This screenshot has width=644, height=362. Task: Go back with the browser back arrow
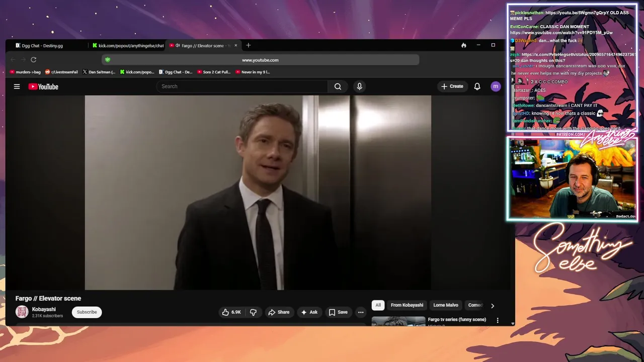[x=13, y=59]
